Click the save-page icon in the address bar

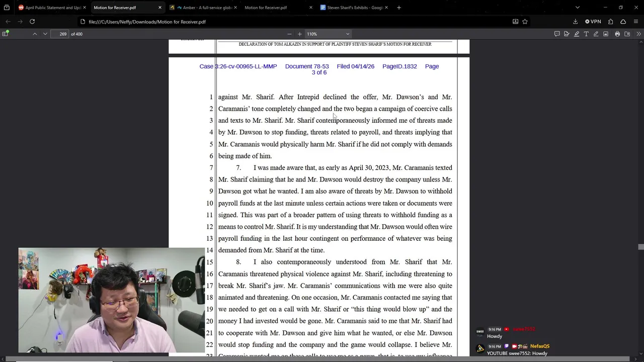(x=515, y=22)
